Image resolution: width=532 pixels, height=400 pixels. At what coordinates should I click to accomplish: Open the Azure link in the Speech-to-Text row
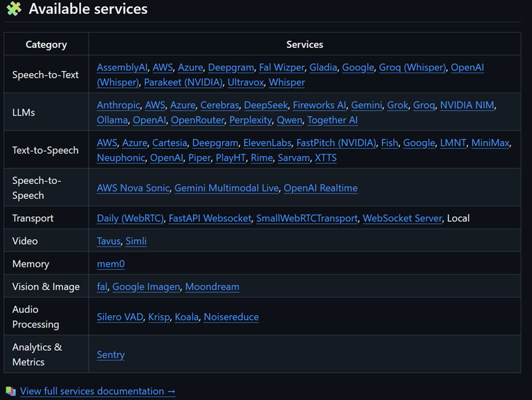pos(190,68)
